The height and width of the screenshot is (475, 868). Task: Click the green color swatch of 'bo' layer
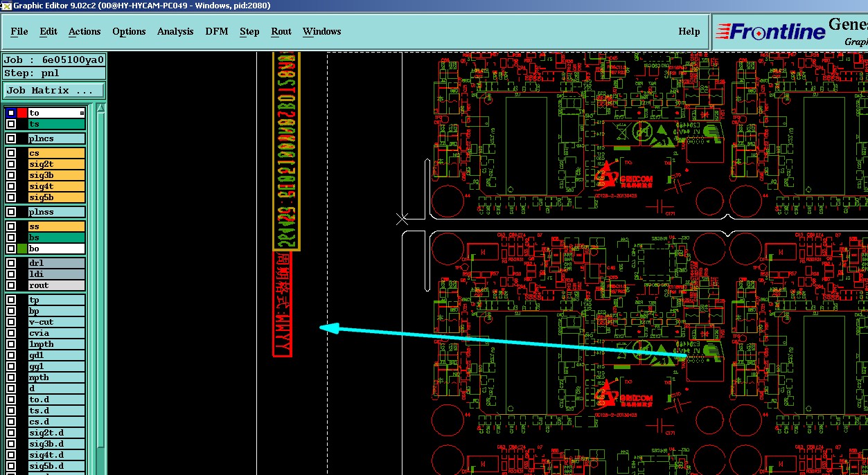point(22,249)
